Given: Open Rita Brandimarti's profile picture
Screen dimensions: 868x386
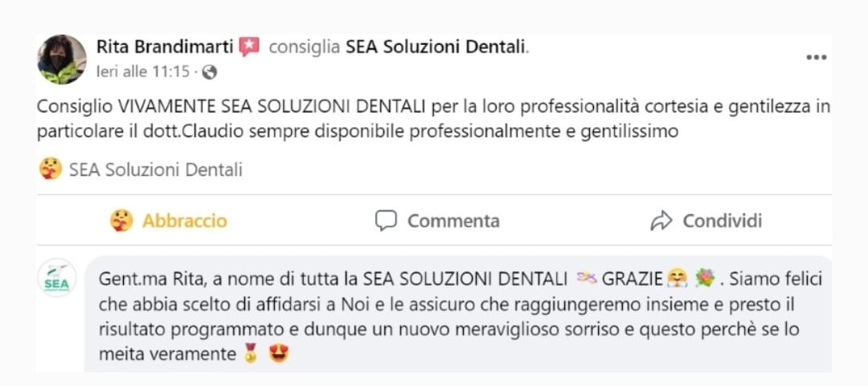Looking at the screenshot, I should point(62,60).
